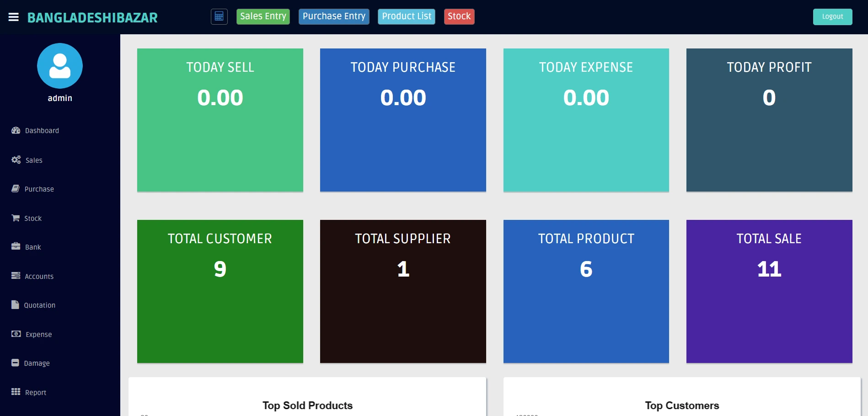Open the Sales section via its gears icon
This screenshot has height=416, width=868.
point(16,160)
